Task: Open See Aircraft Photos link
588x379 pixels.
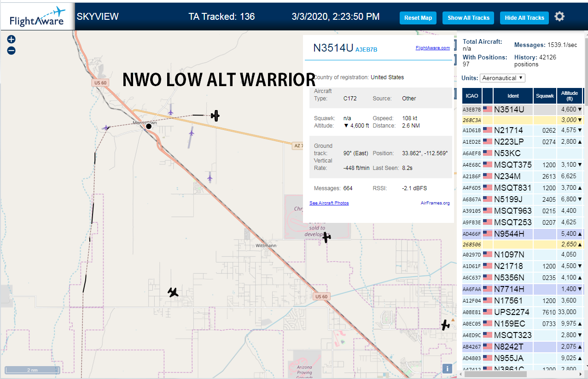Action: tap(329, 203)
